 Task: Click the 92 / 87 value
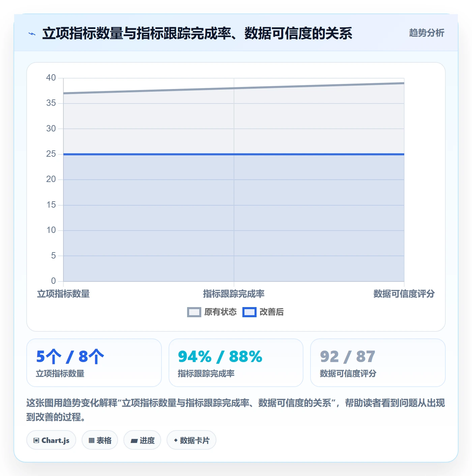348,357
